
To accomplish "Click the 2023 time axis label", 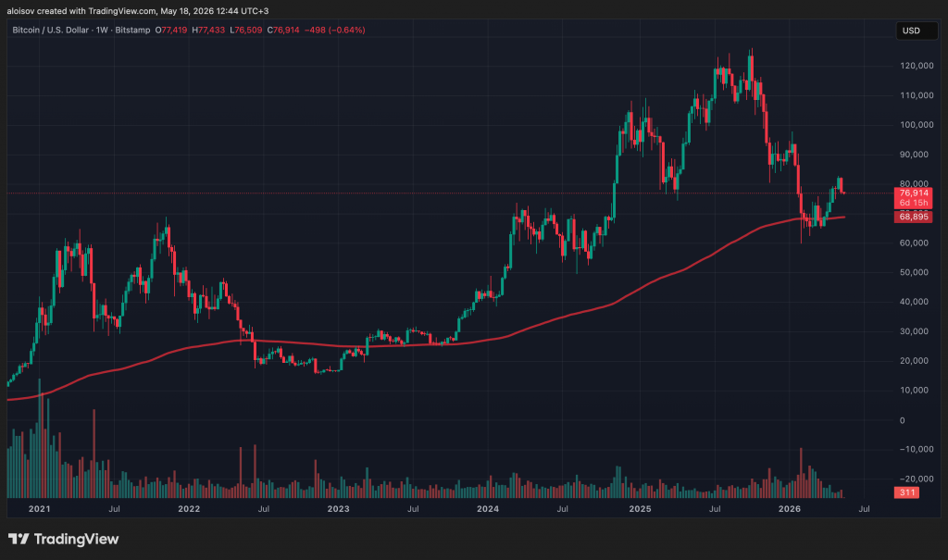I will 338,508.
